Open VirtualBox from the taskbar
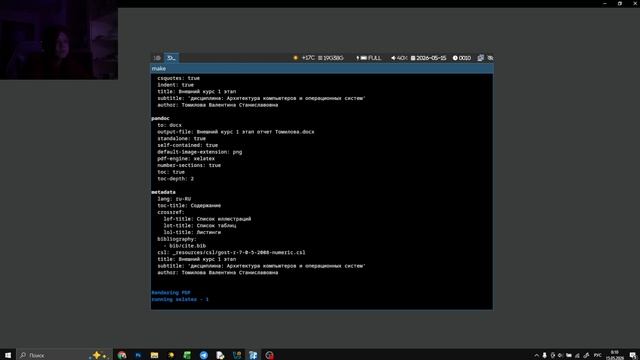The width and height of the screenshot is (640, 360). [236, 355]
